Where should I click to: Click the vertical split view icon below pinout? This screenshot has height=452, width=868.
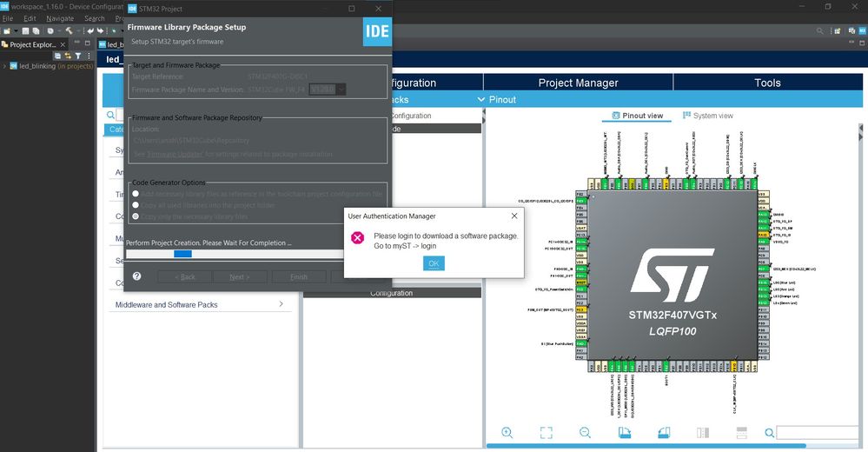[x=703, y=433]
